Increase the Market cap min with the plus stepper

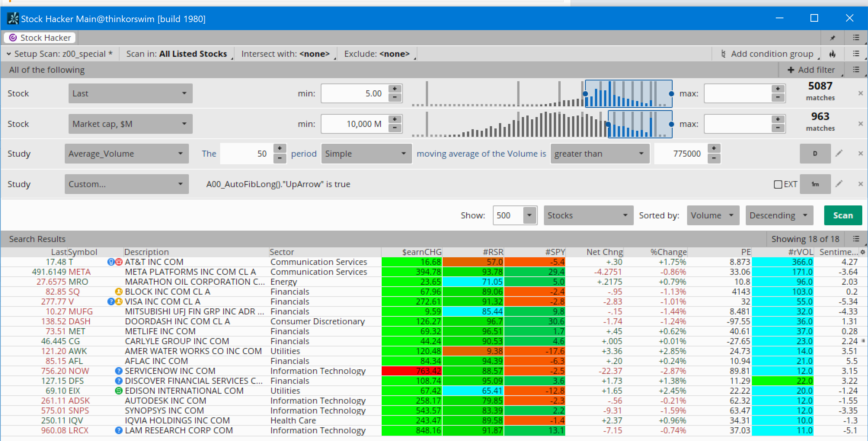point(395,119)
